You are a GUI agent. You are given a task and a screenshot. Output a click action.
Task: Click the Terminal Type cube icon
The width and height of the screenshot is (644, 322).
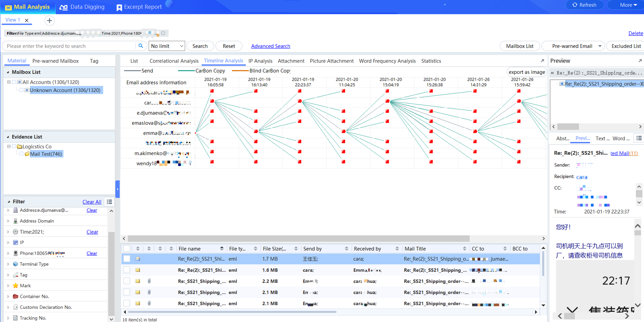[16, 264]
